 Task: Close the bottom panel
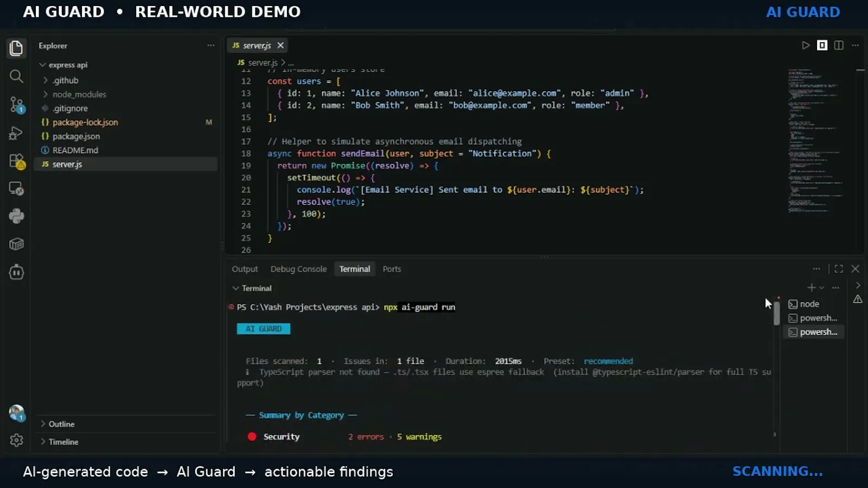click(x=855, y=269)
